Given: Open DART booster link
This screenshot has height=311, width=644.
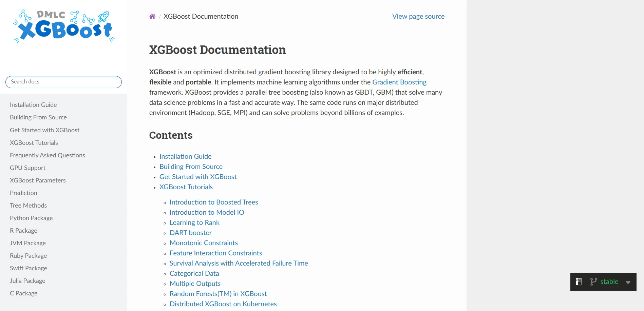Looking at the screenshot, I should tap(191, 233).
